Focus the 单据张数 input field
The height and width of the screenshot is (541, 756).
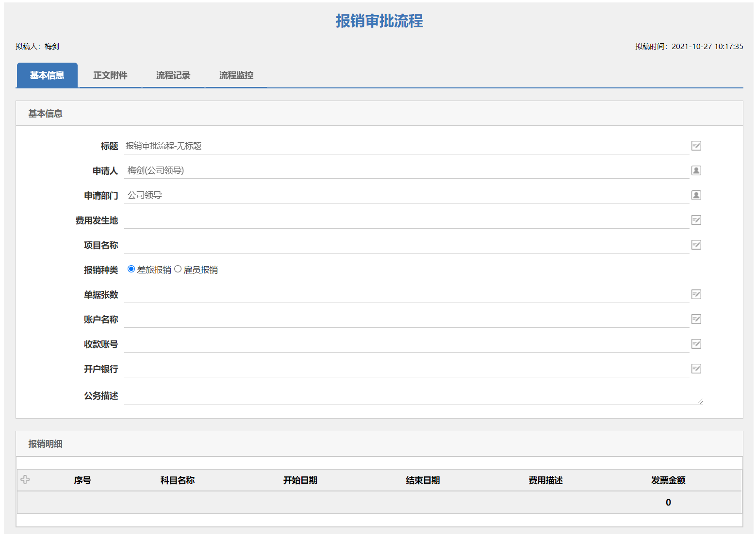point(407,294)
